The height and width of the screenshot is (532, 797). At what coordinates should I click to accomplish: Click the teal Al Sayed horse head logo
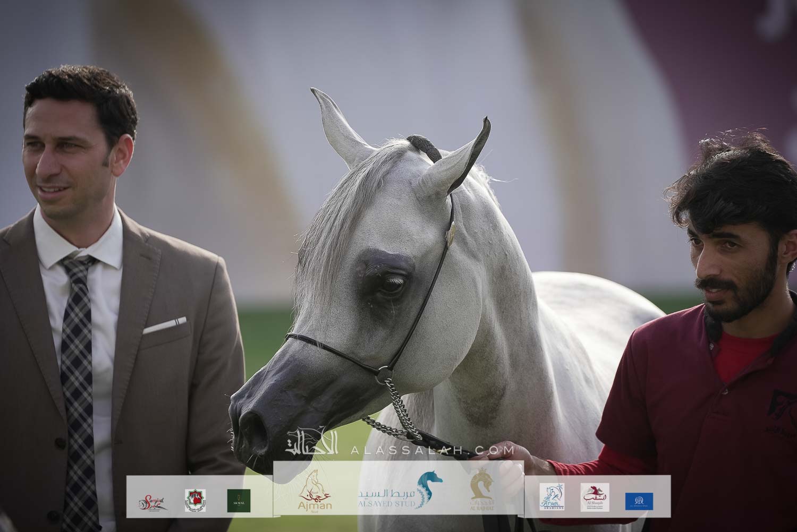click(x=429, y=490)
